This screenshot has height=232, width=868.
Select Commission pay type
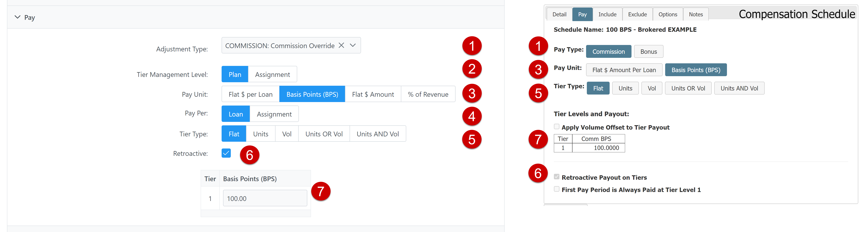tap(609, 51)
